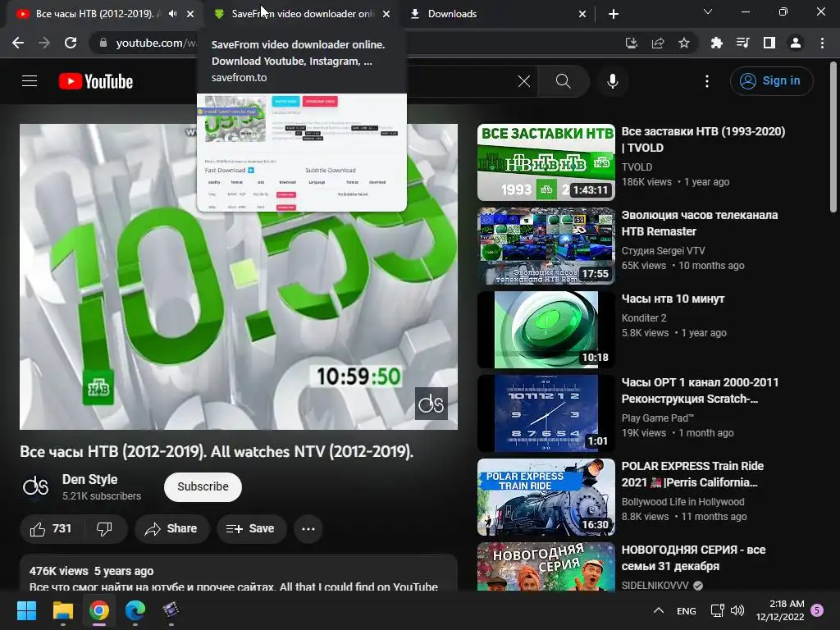Viewport: 840px width, 630px height.
Task: Open thumbnail Все заставки НТВ 1:43:11
Action: click(x=546, y=162)
